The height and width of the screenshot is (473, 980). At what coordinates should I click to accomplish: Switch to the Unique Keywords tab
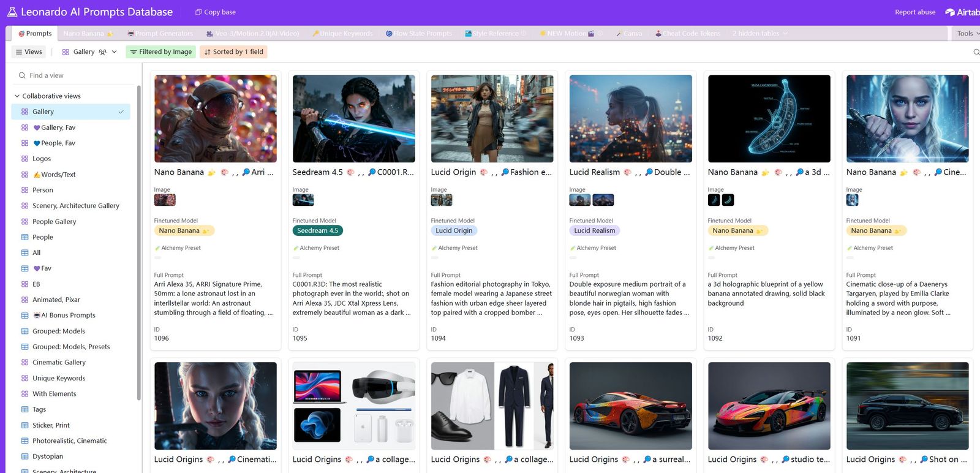click(342, 34)
